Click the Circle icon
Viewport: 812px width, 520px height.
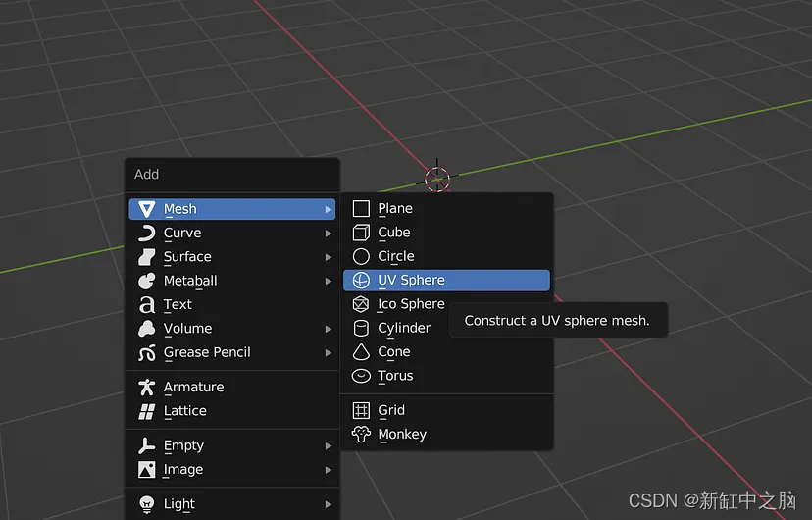[x=361, y=256]
